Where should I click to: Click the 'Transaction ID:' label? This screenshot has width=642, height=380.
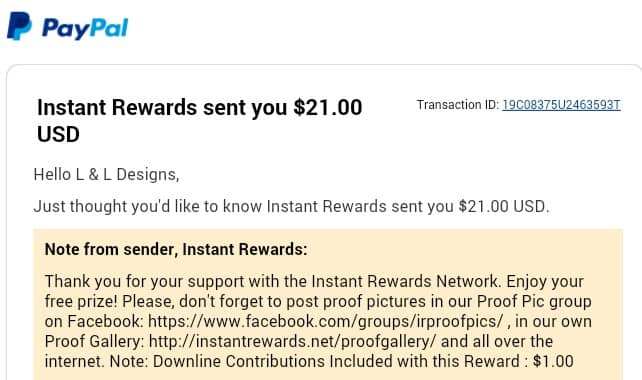coord(458,105)
